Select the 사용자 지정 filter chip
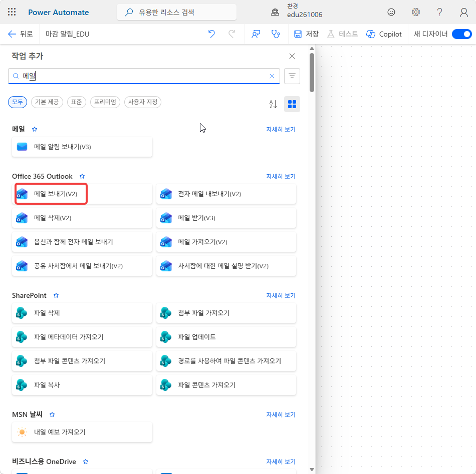 tap(143, 102)
